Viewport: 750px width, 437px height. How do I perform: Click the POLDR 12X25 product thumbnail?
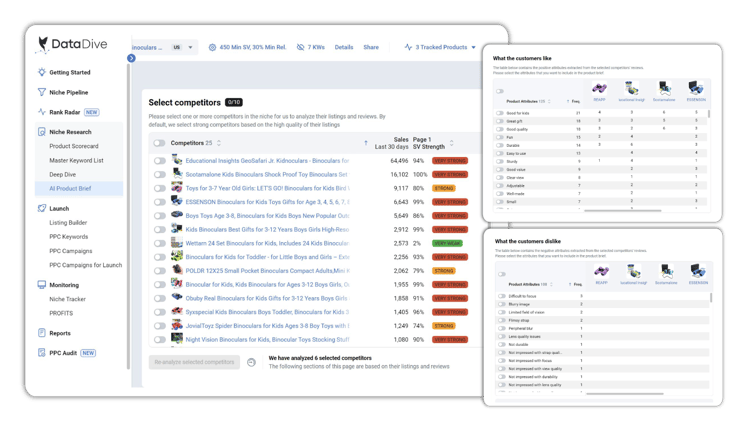tap(177, 270)
